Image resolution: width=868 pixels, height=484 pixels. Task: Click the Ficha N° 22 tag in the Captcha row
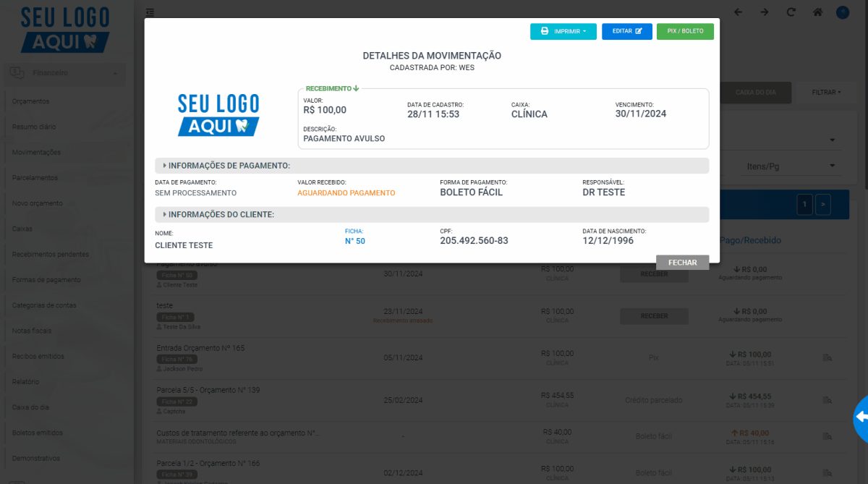coord(176,401)
